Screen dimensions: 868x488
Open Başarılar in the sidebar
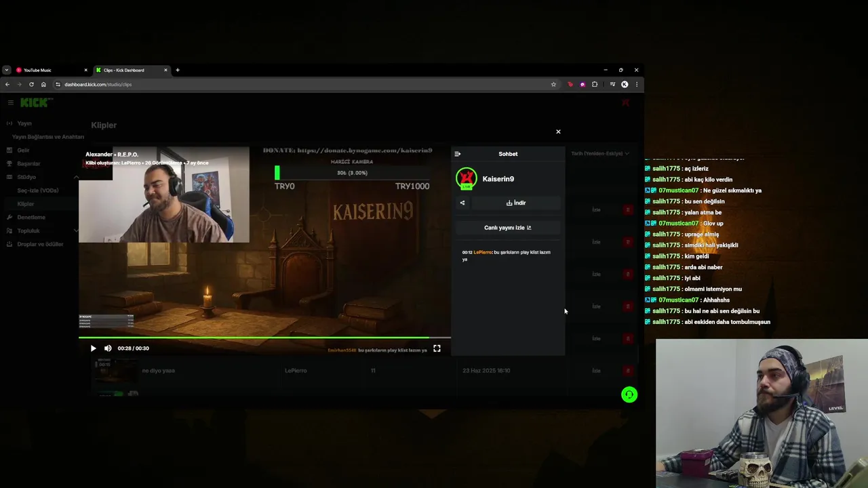click(28, 163)
